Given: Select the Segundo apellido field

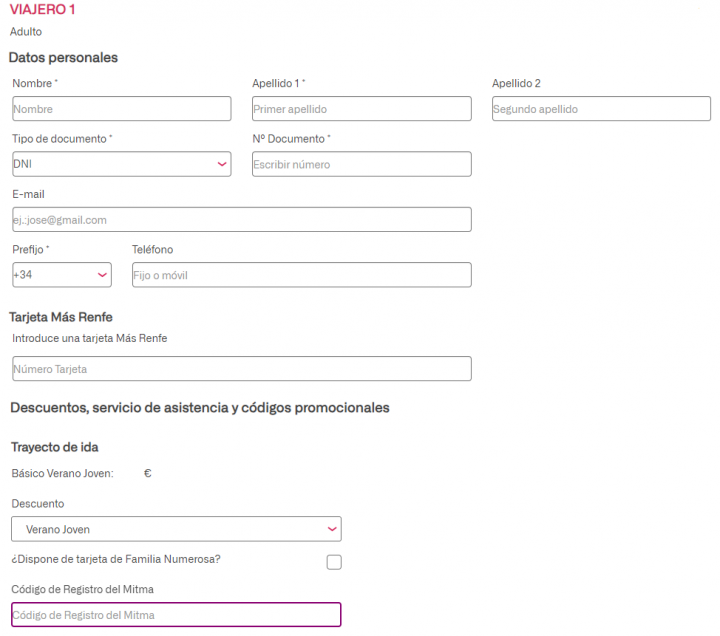Looking at the screenshot, I should (x=601, y=109).
